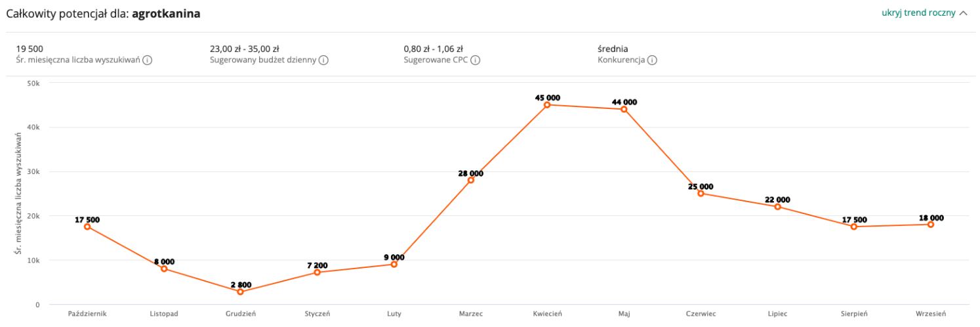Select the Grudzień 2 800 data point

click(240, 292)
